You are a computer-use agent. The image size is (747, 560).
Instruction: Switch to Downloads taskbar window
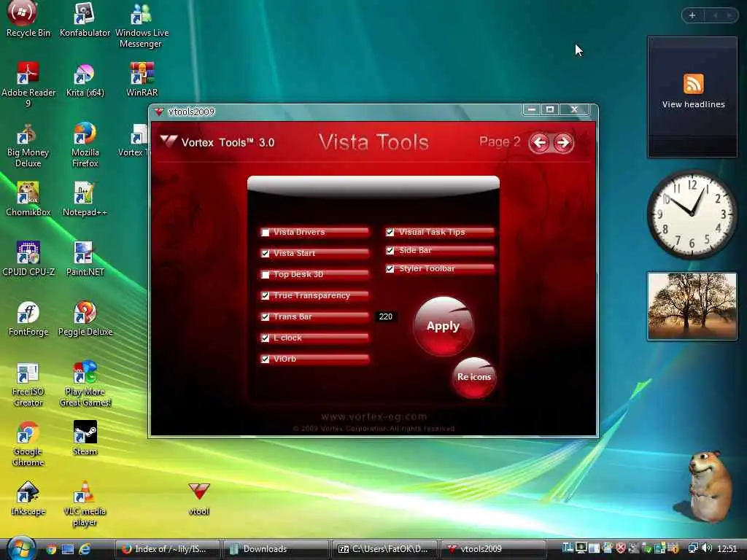[x=276, y=549]
